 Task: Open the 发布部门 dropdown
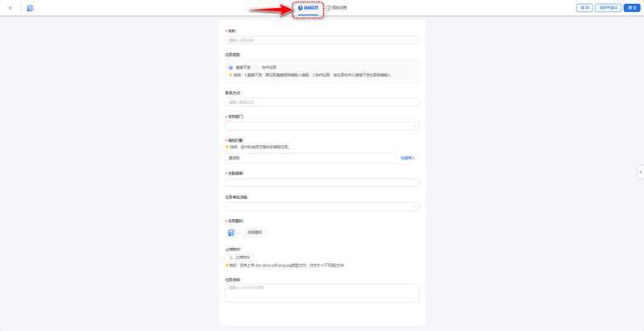(322, 126)
